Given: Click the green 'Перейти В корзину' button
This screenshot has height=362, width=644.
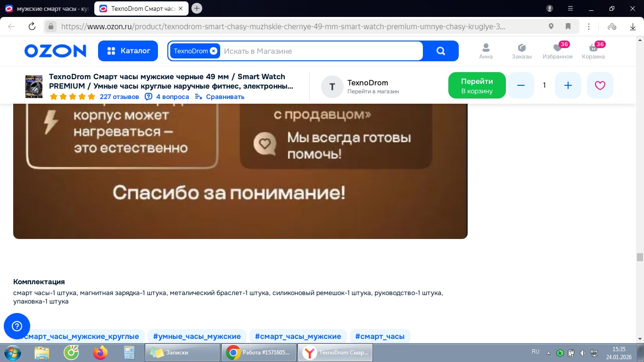Looking at the screenshot, I should 477,85.
